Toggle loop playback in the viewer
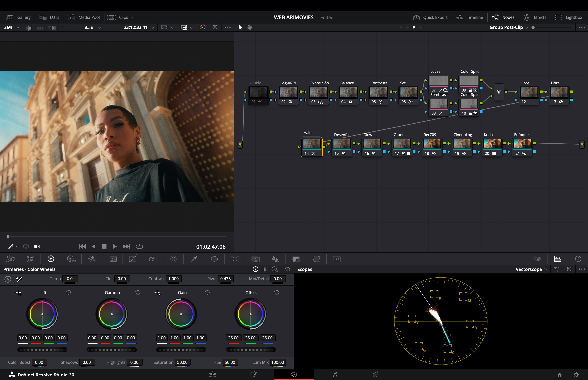 139,246
